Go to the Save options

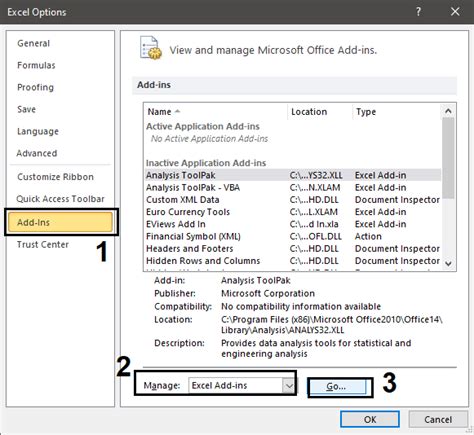coord(26,109)
